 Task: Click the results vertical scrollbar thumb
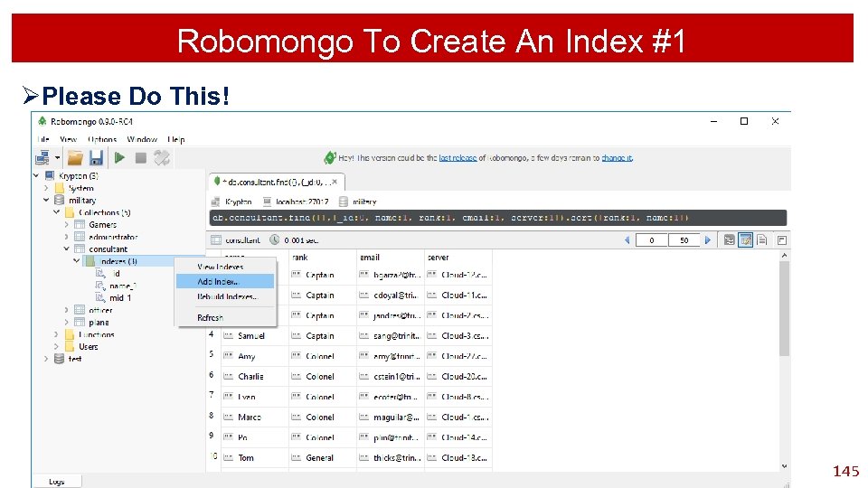(784, 309)
